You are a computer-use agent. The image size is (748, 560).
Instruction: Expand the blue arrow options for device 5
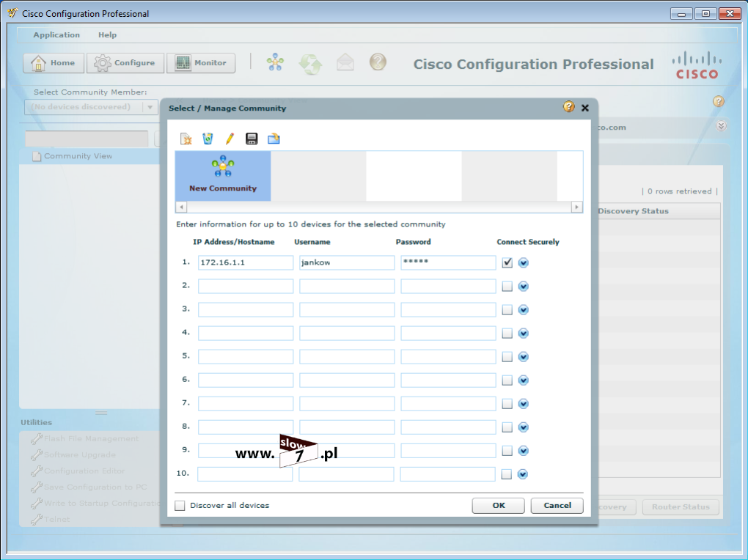pos(524,357)
